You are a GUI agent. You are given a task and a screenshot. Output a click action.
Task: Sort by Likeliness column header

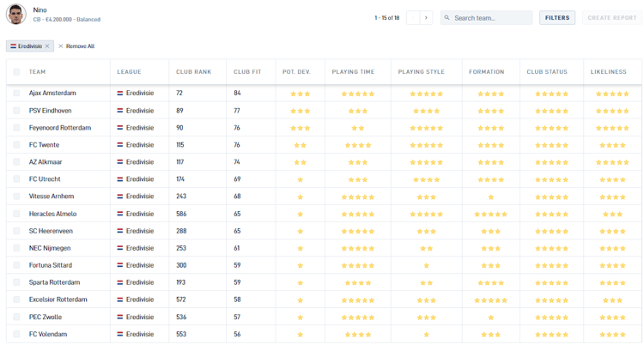click(x=608, y=72)
